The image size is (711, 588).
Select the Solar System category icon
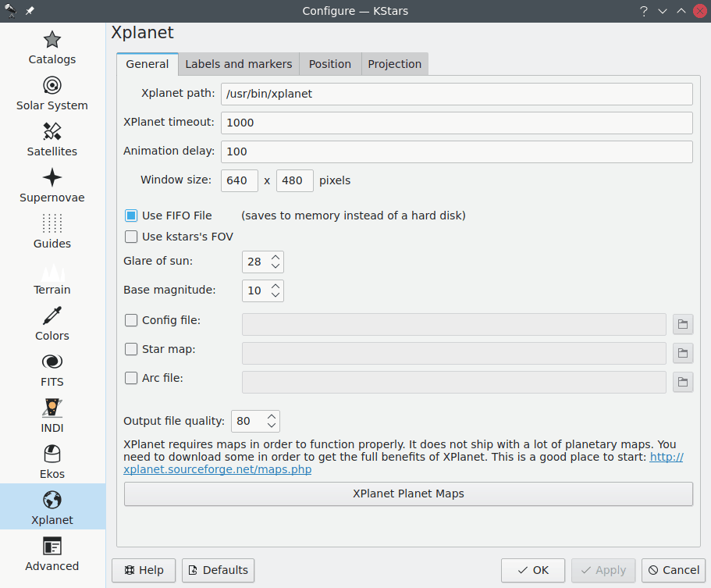(52, 94)
